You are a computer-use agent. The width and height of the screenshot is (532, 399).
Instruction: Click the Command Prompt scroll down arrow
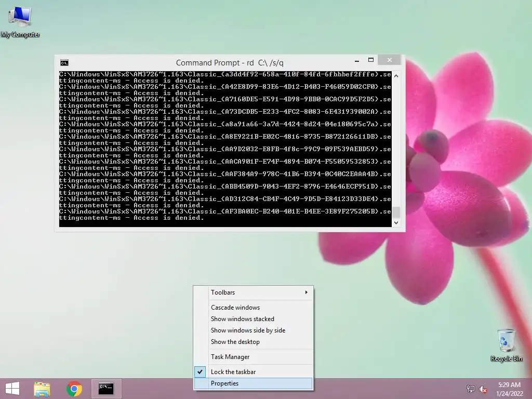pyautogui.click(x=396, y=223)
